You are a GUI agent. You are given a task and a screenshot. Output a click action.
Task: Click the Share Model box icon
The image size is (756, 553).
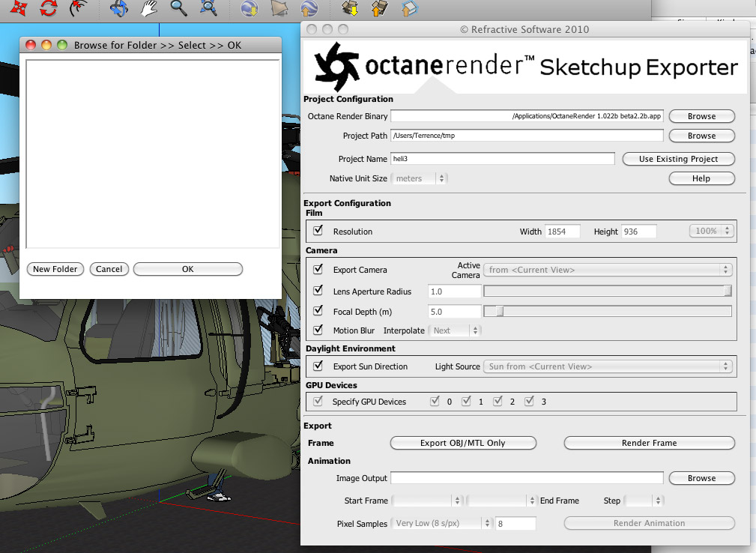(379, 7)
